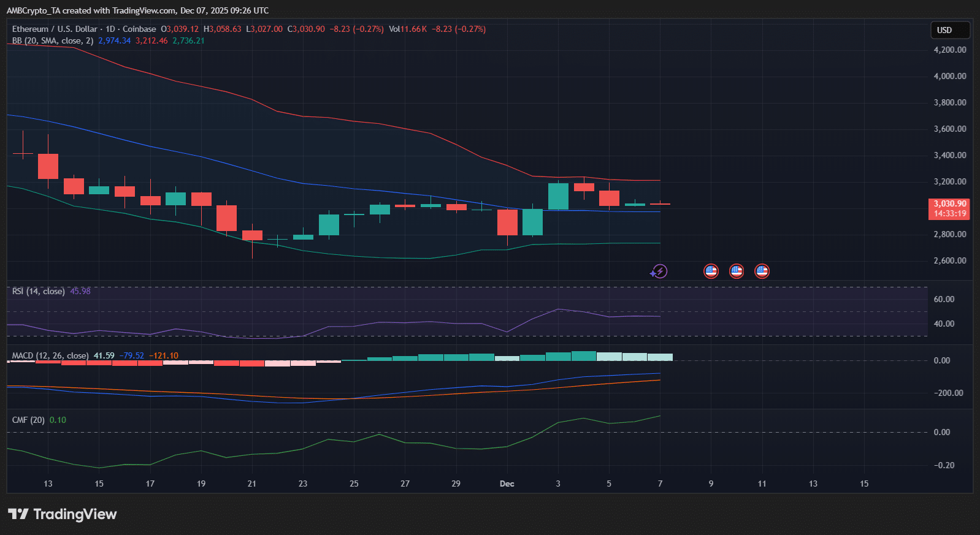
Task: Click the purple lightning event icon
Action: (x=659, y=271)
